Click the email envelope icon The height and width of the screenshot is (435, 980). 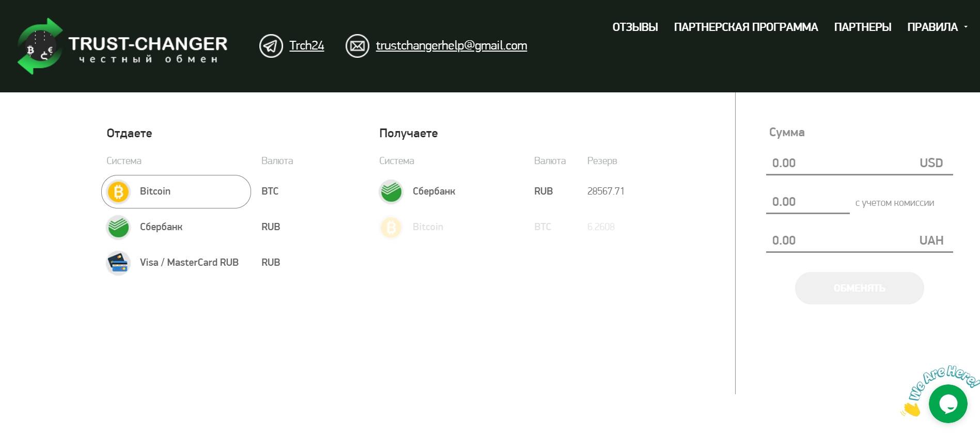357,46
